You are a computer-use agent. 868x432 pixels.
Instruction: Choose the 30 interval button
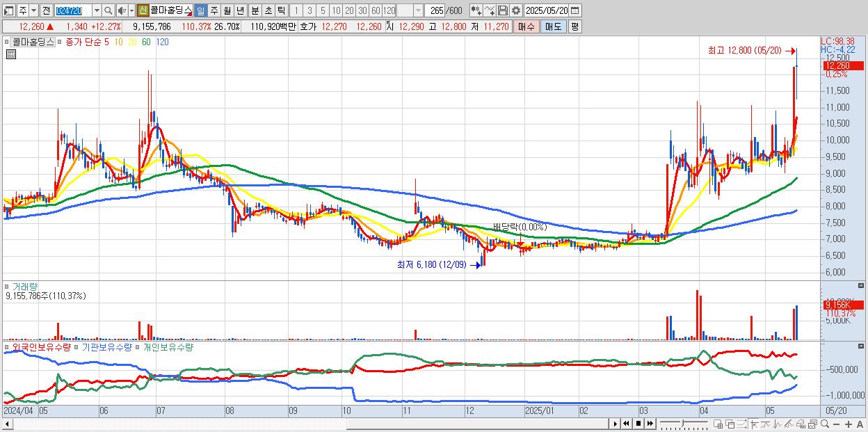point(362,10)
